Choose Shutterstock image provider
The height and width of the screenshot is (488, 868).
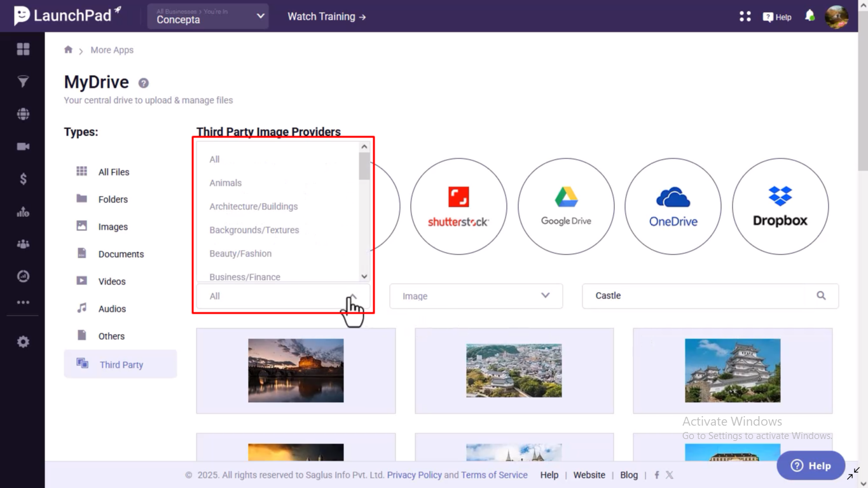click(458, 206)
